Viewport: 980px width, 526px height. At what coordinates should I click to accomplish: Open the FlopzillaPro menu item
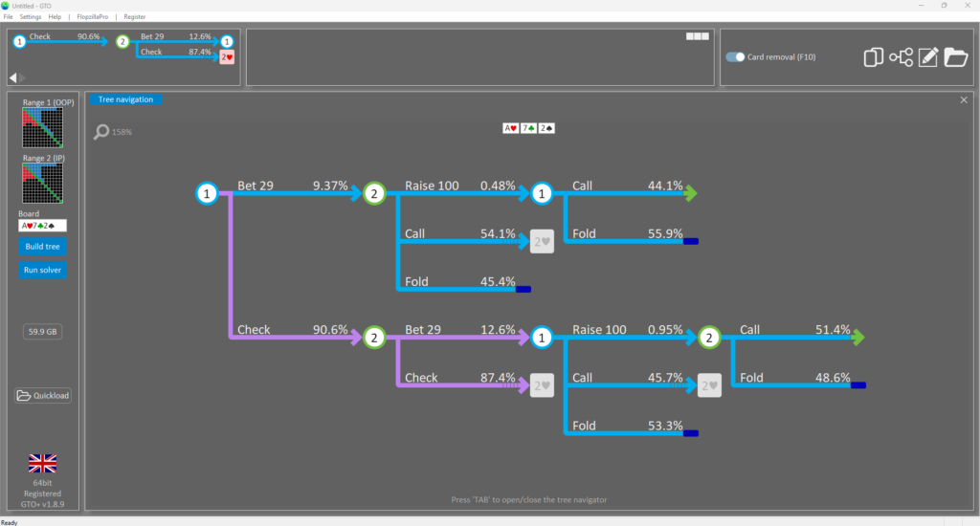coord(93,17)
